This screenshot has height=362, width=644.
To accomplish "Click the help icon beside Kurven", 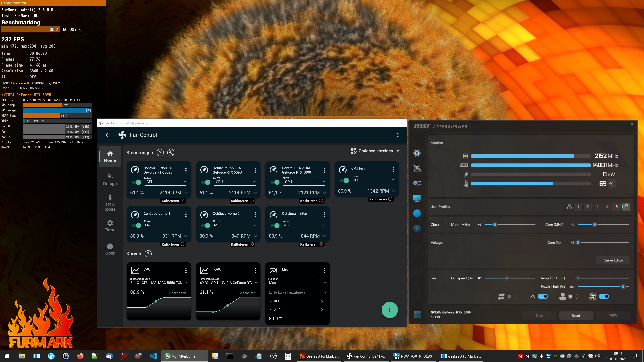I will (148, 254).
